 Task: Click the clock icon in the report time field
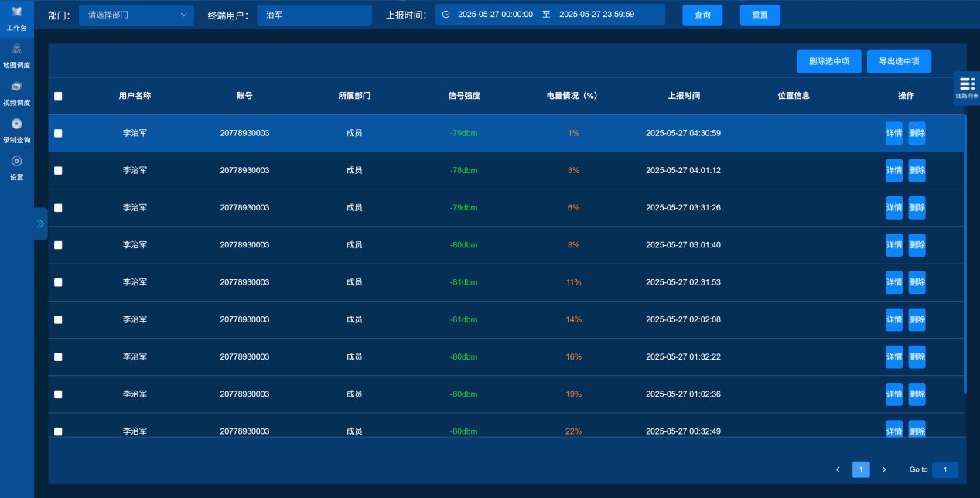coord(446,15)
